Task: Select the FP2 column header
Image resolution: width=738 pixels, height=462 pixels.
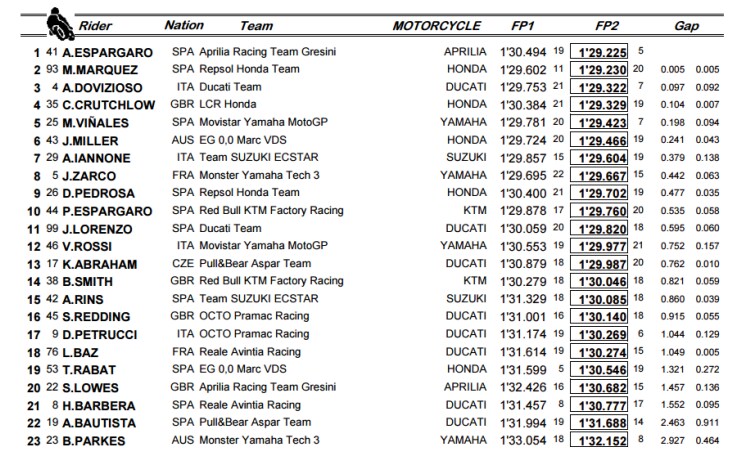Action: pos(607,25)
